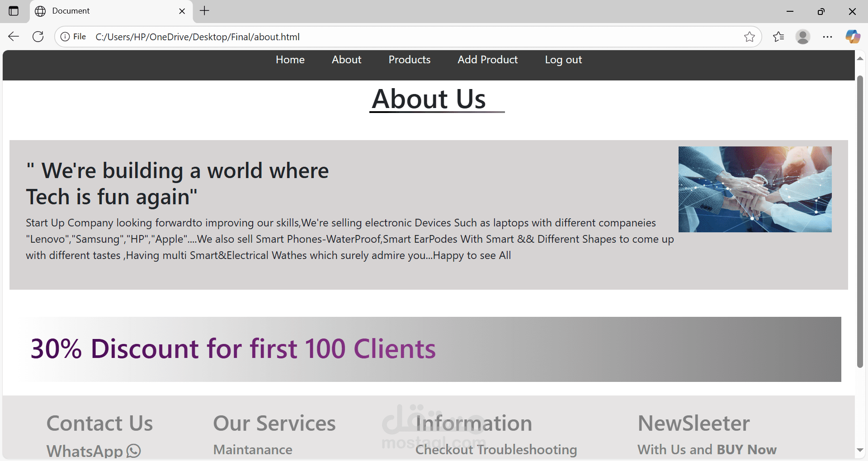This screenshot has height=461, width=868.
Task: Choose Log out from navbar
Action: [x=563, y=60]
